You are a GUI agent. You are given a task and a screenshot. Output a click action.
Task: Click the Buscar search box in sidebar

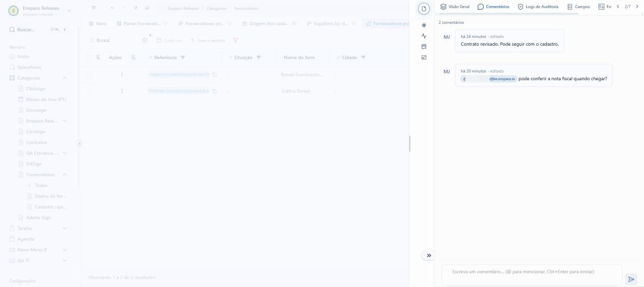click(39, 30)
